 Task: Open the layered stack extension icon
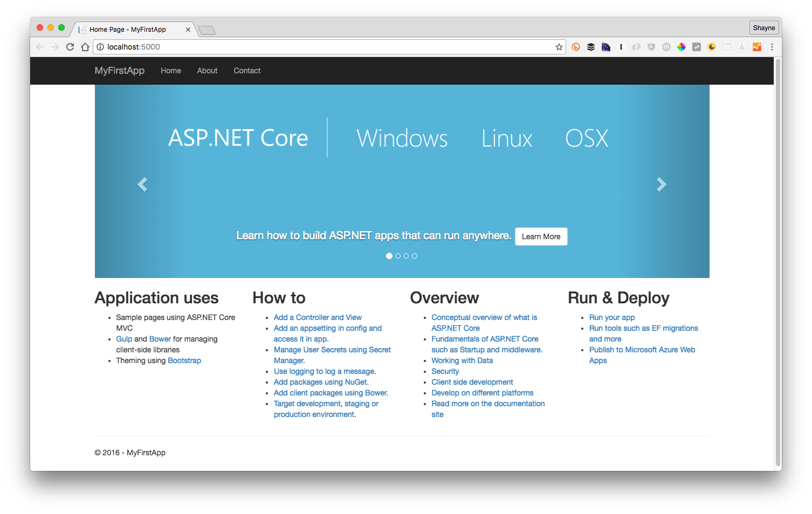(590, 47)
